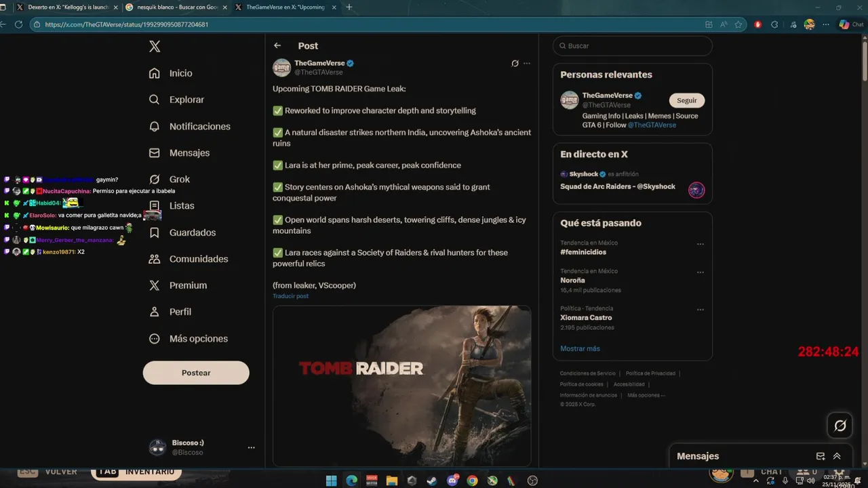Click the Grok icon on the post header
This screenshot has width=868, height=488.
point(515,63)
